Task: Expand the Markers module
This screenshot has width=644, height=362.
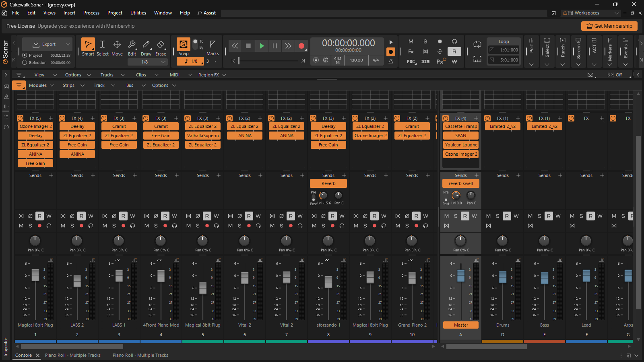Action: 610,64
